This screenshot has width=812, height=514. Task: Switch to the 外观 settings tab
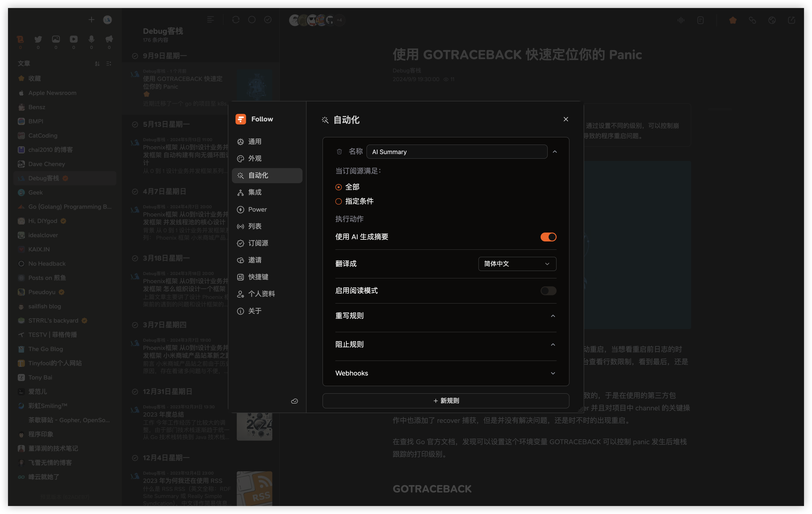click(x=255, y=158)
